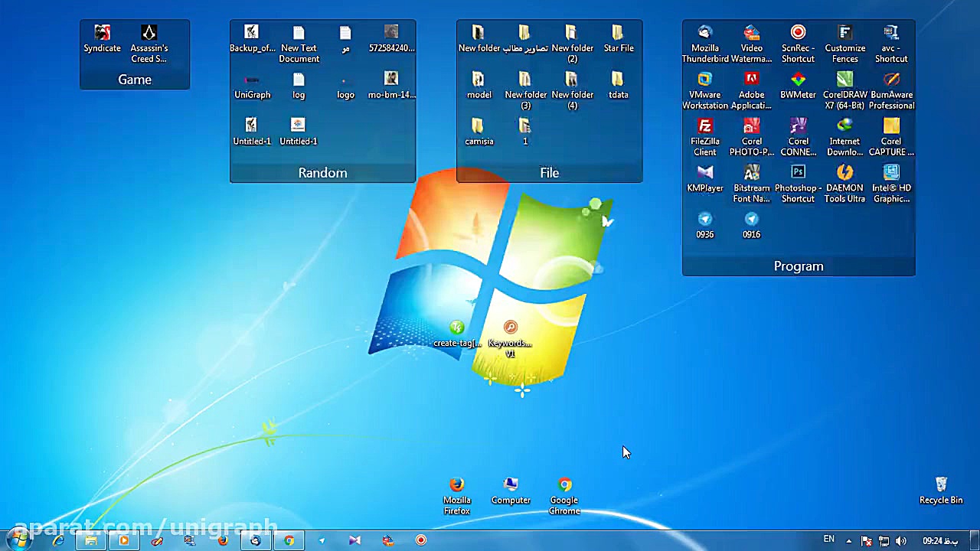Image resolution: width=980 pixels, height=551 pixels.
Task: Show hidden system tray icons
Action: [x=848, y=541]
